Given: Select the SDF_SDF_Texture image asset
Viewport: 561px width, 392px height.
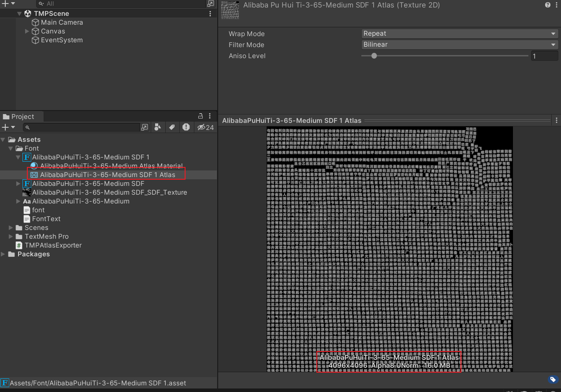Looking at the screenshot, I should pyautogui.click(x=105, y=192).
